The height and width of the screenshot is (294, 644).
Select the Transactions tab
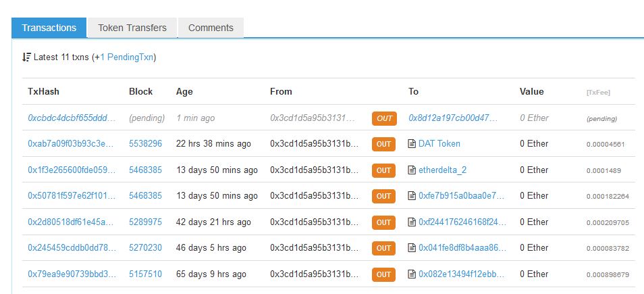[x=49, y=28]
